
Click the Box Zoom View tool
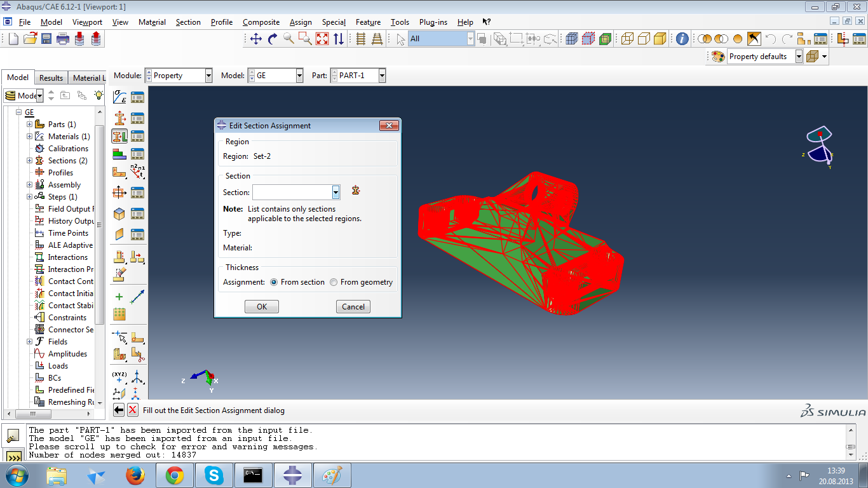pyautogui.click(x=306, y=39)
